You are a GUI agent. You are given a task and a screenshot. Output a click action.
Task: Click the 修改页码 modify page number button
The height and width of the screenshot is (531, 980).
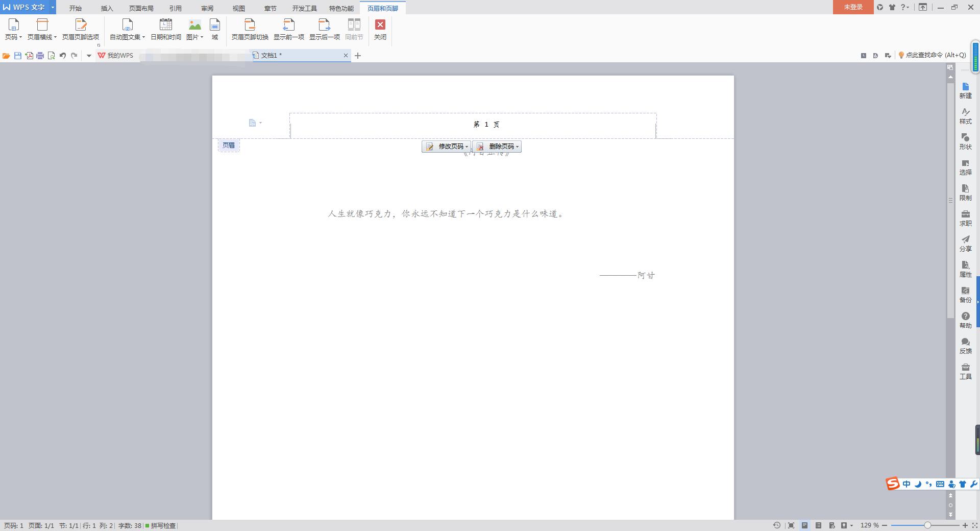446,147
